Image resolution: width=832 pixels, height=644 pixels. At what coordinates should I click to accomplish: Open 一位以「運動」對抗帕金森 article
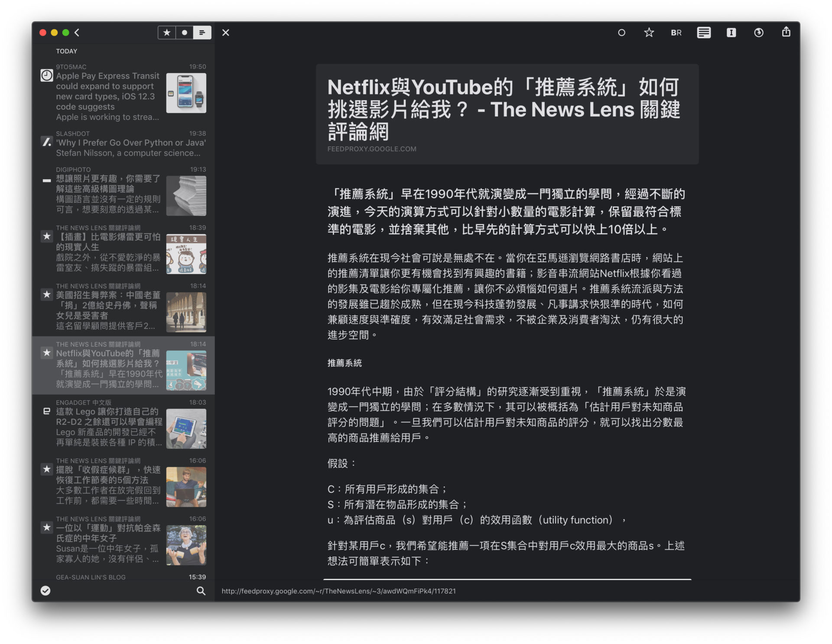click(123, 540)
